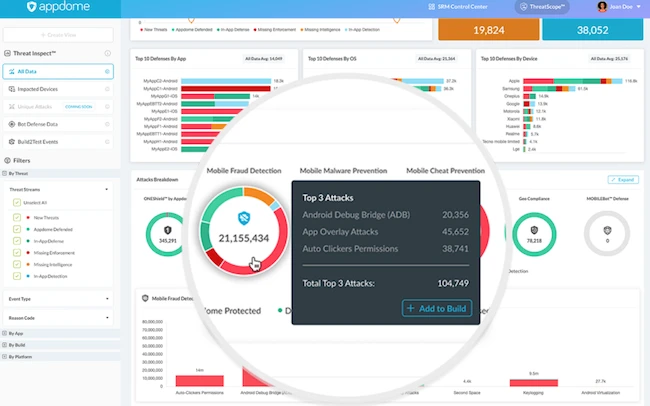Click the All Data view icon
The image size is (650, 406).
point(12,71)
